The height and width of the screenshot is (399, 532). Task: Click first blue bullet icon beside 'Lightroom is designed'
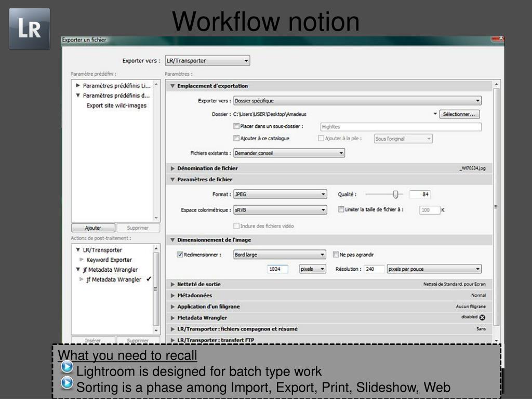tap(67, 367)
